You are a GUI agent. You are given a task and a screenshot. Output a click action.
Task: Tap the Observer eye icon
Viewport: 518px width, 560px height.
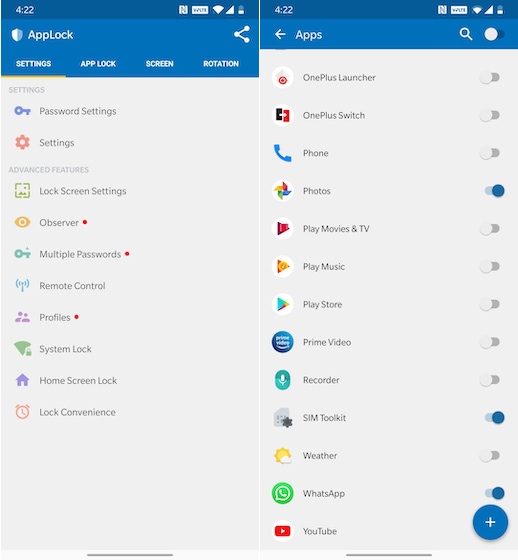(22, 222)
